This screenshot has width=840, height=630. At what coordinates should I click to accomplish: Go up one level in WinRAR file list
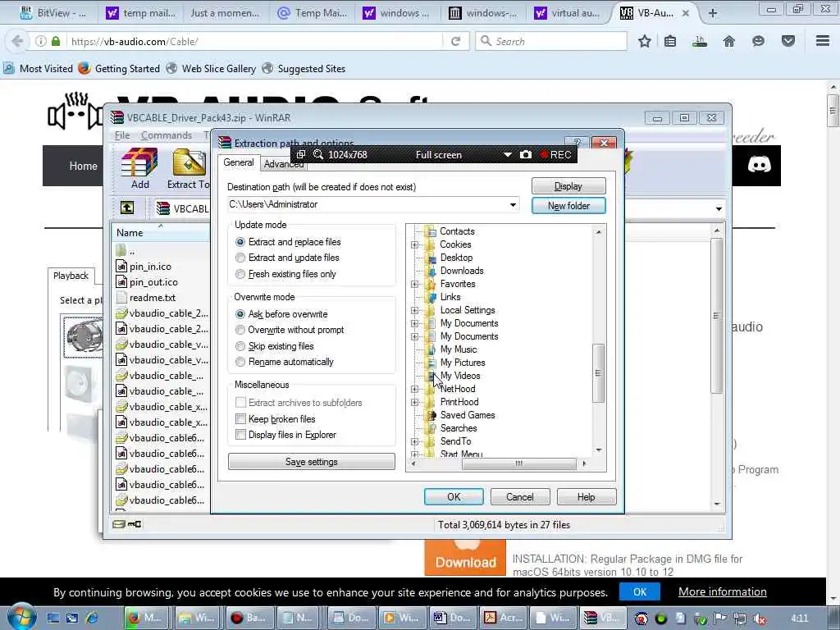coord(127,208)
